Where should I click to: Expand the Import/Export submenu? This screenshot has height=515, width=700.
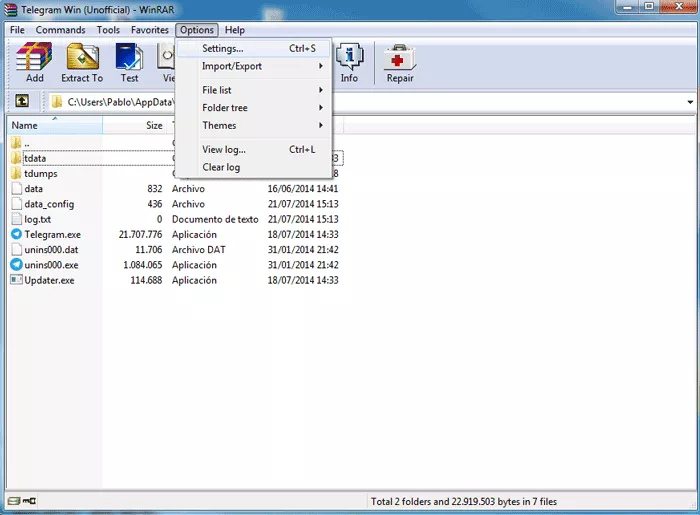click(x=254, y=66)
